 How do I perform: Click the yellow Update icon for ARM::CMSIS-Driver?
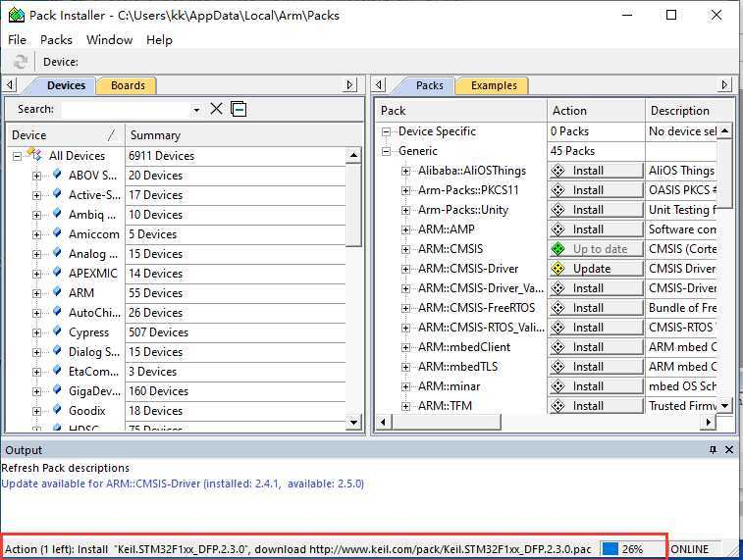[558, 269]
